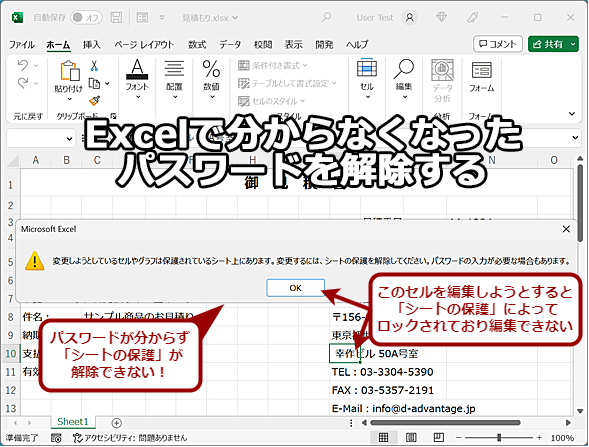Collapse the ribbon with the chevron

click(x=572, y=113)
